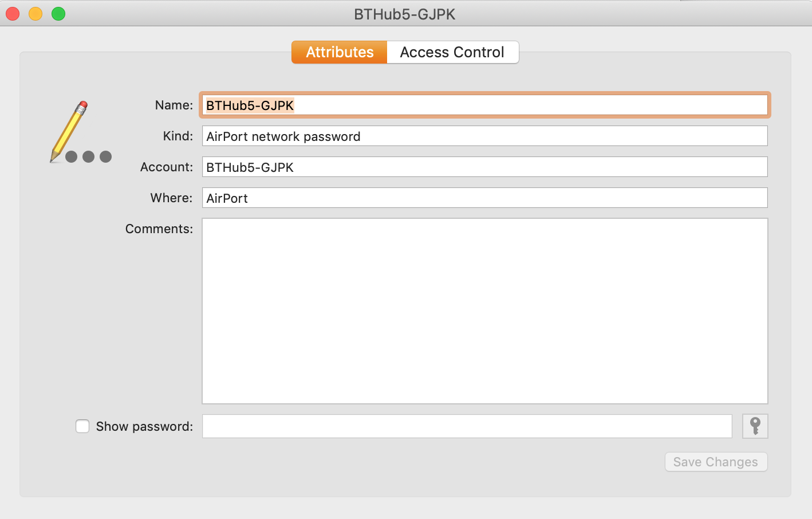Close the window with red button
Viewport: 812px width, 519px height.
coord(13,14)
